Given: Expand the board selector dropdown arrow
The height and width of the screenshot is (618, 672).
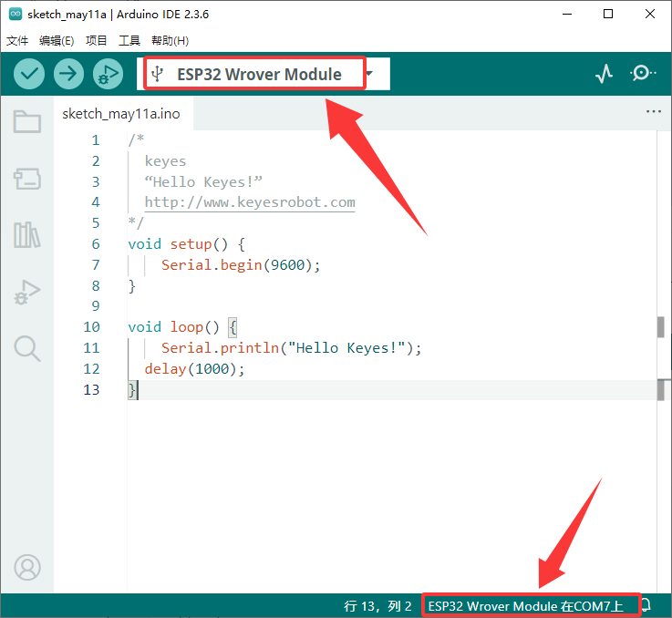Looking at the screenshot, I should click(x=369, y=73).
